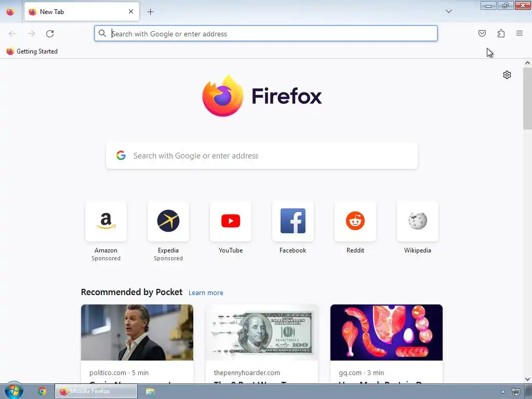Click the scrollbar up arrow
The width and height of the screenshot is (532, 399).
pos(527,63)
